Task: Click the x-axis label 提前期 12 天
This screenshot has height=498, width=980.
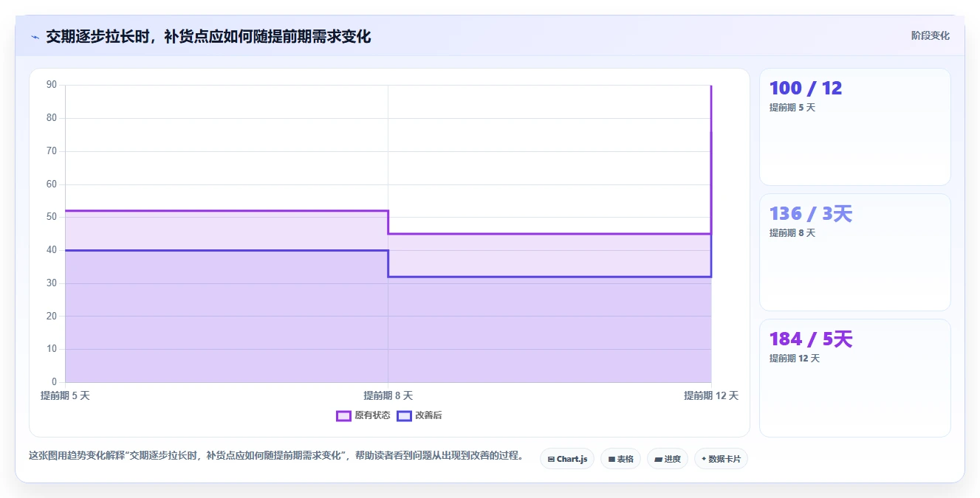Action: (x=710, y=395)
